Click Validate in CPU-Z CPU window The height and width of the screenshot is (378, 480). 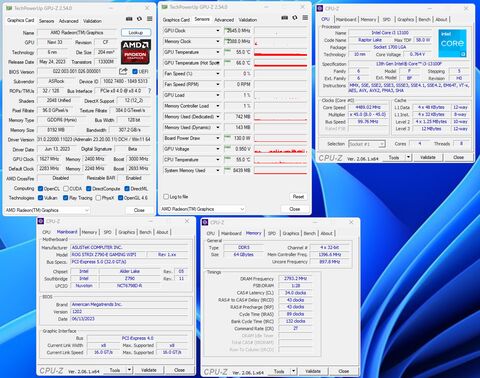coord(428,157)
